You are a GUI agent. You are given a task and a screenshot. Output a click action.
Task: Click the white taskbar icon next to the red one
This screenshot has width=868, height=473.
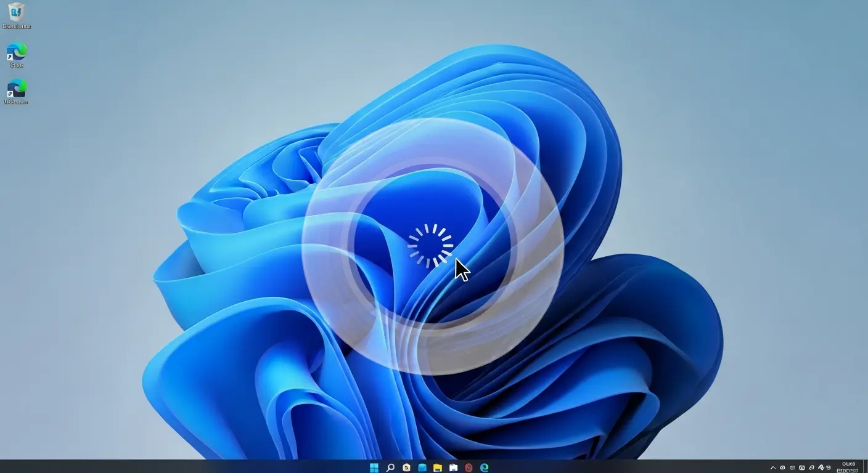click(453, 468)
